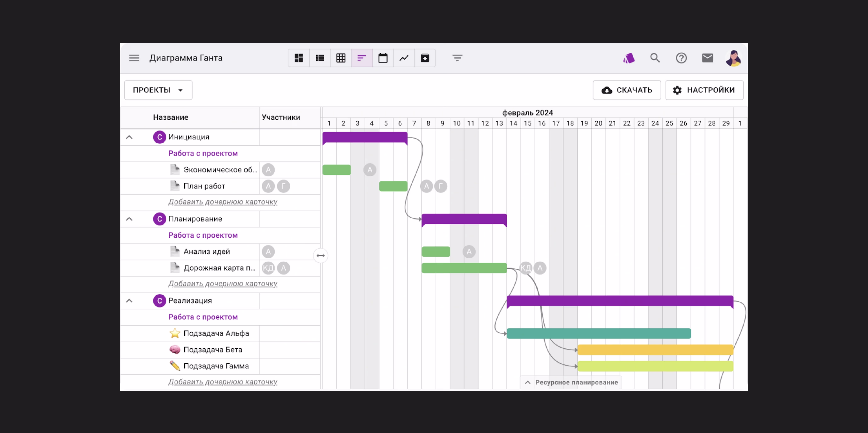Open the search magnifier icon
This screenshot has width=868, height=433.
click(655, 58)
